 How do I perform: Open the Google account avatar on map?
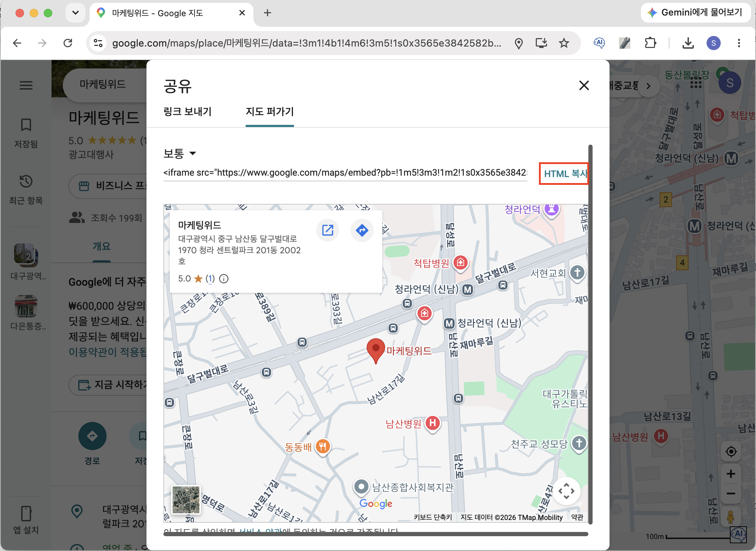pos(730,83)
